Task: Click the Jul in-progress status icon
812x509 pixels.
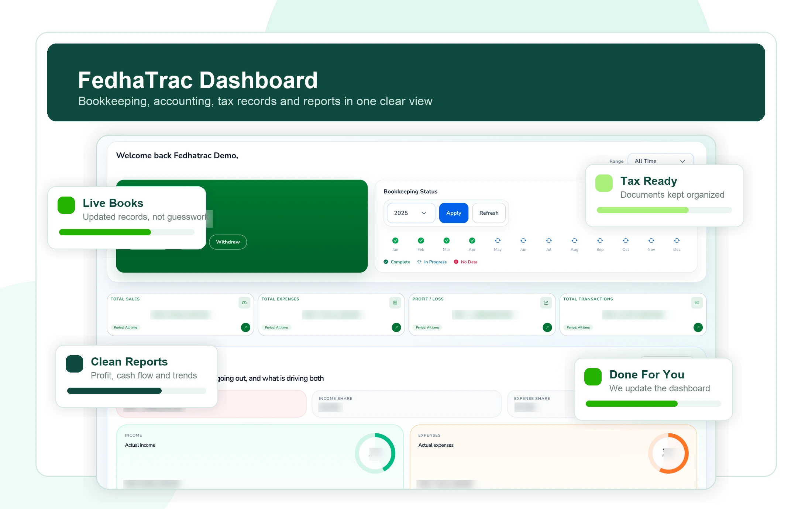Action: [549, 240]
